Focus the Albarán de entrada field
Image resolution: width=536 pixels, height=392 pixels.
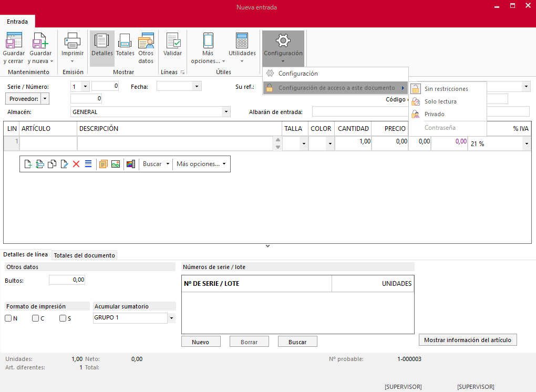tap(360, 112)
